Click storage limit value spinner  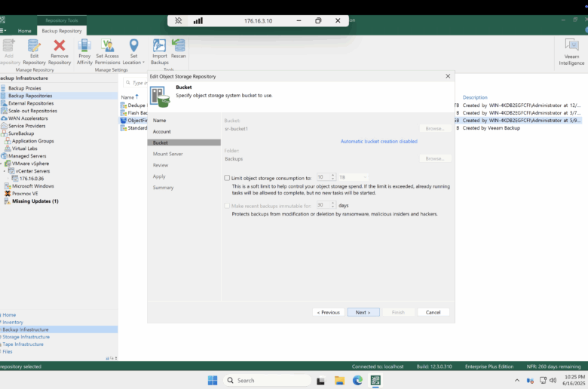pos(332,177)
